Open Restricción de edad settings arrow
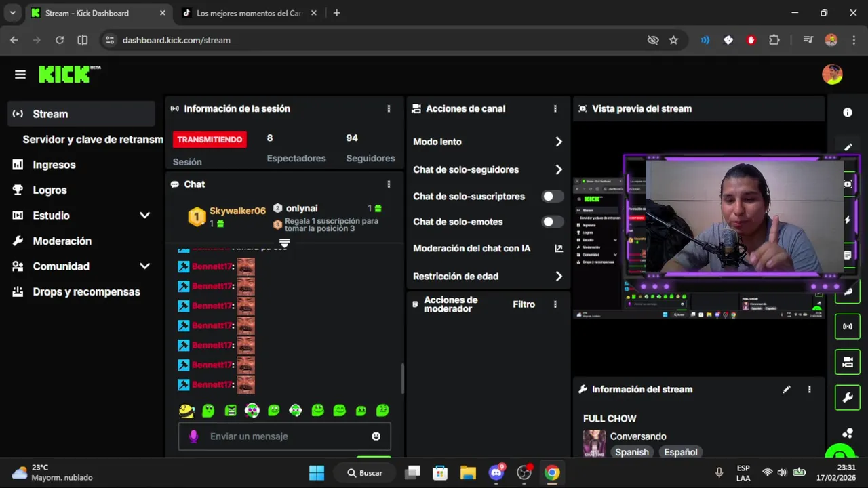Viewport: 868px width, 488px height. [x=559, y=277]
